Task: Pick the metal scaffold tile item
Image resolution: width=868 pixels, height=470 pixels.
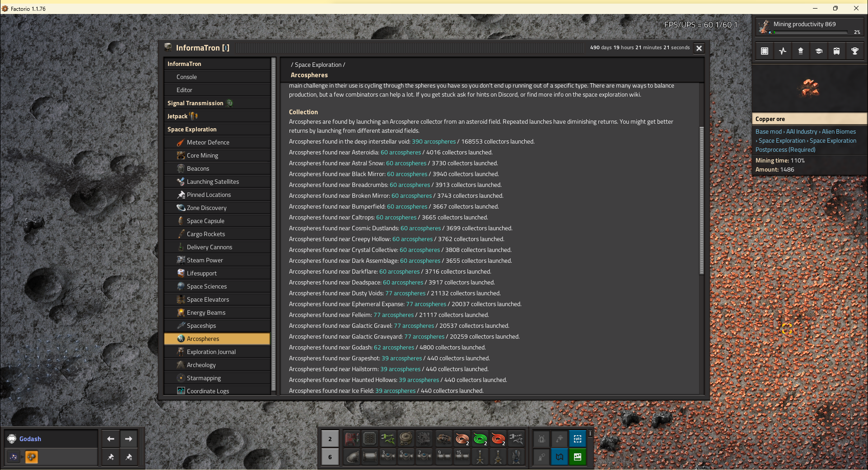Action: click(x=370, y=438)
